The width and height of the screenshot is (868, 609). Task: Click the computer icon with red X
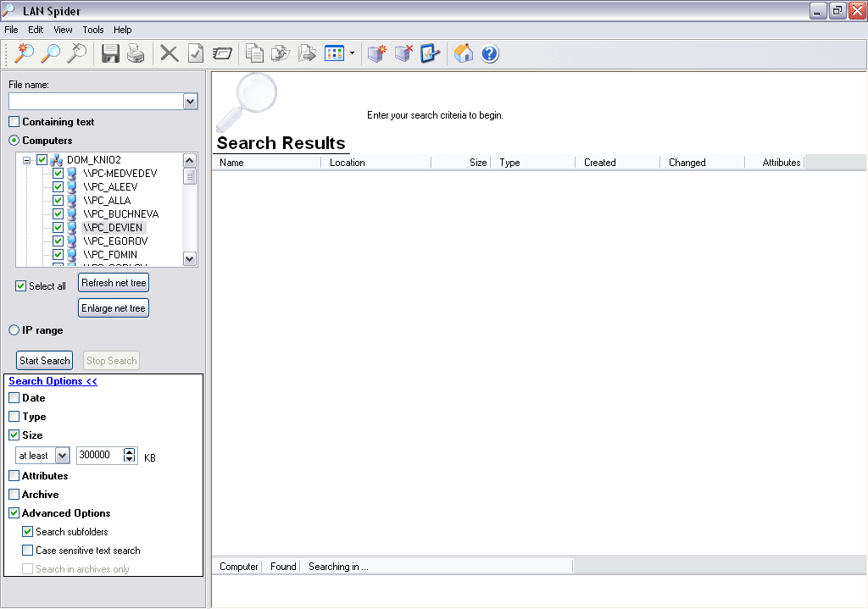pos(403,53)
